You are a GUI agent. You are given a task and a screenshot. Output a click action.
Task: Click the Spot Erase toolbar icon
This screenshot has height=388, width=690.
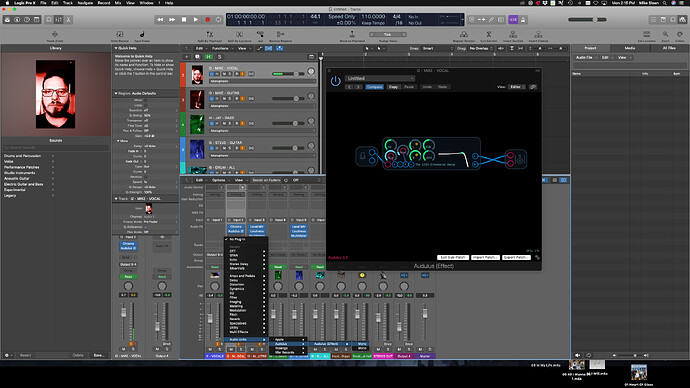(142, 34)
